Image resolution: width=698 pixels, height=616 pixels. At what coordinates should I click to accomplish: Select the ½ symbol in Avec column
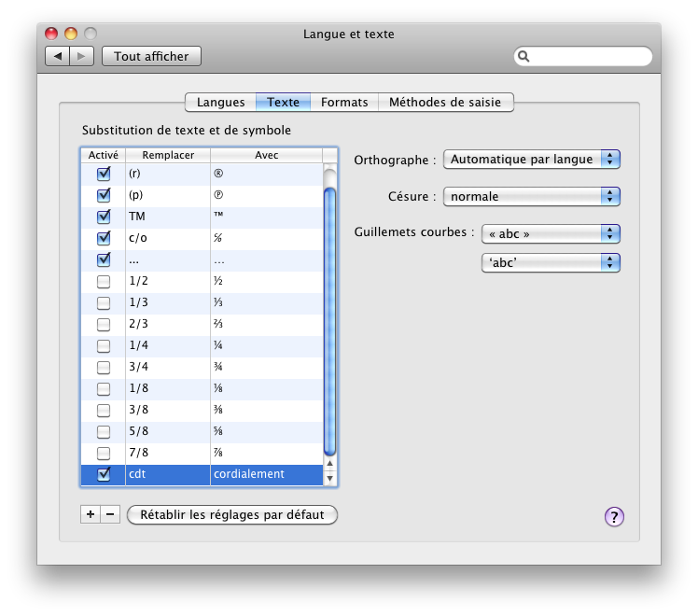[218, 281]
